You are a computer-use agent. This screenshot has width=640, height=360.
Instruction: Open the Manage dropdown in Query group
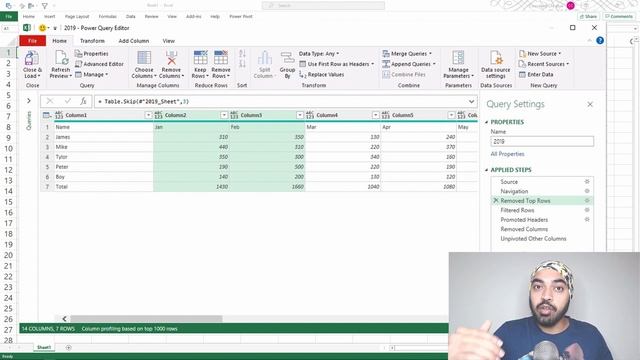pos(92,75)
